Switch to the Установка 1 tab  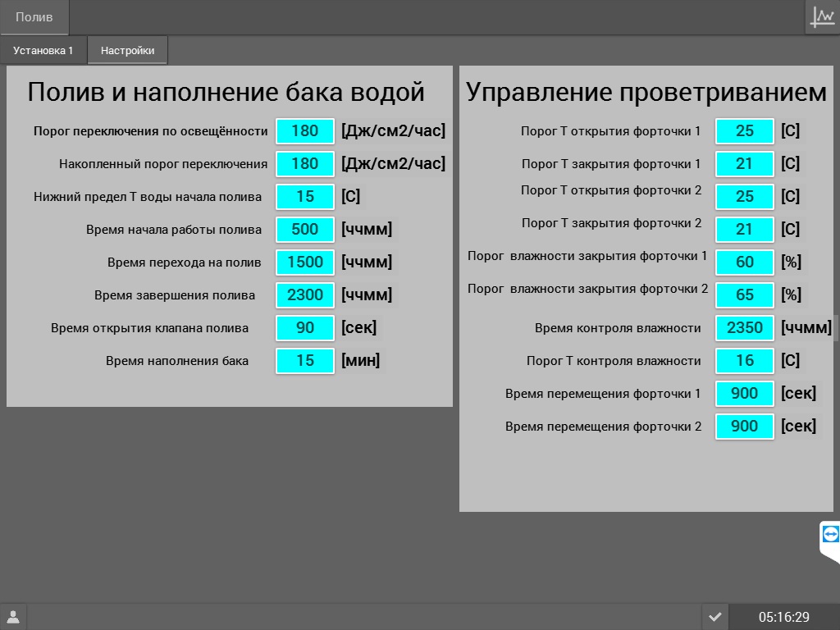[43, 50]
